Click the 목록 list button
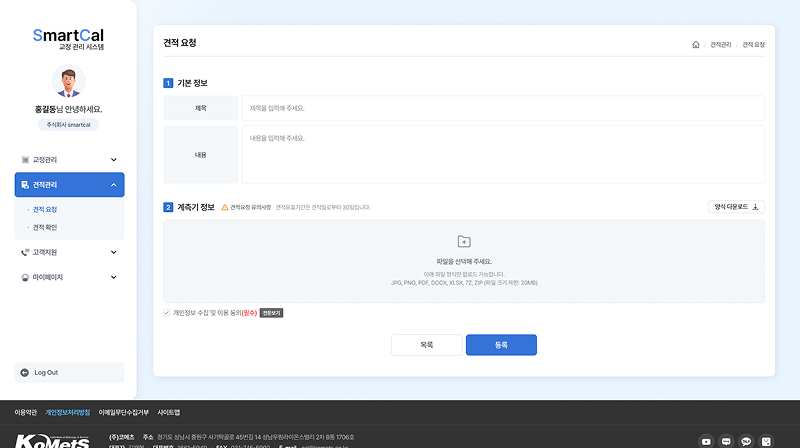The width and height of the screenshot is (800, 448). (427, 344)
